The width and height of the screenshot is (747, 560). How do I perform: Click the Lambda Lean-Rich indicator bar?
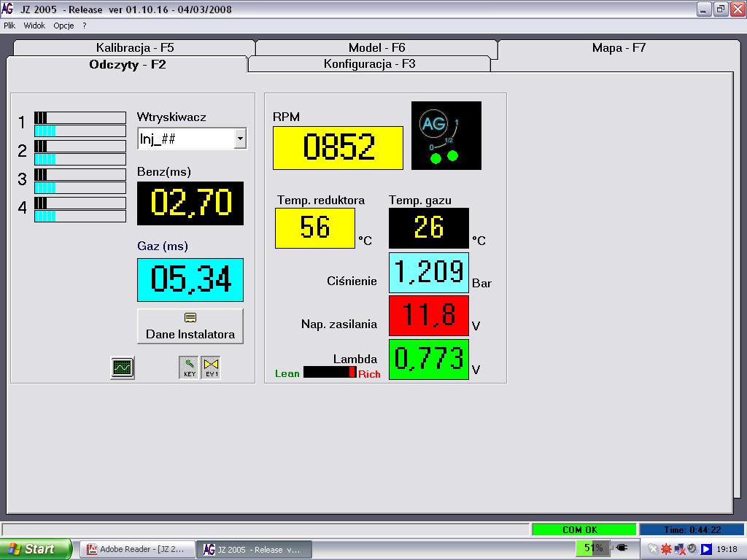[330, 373]
